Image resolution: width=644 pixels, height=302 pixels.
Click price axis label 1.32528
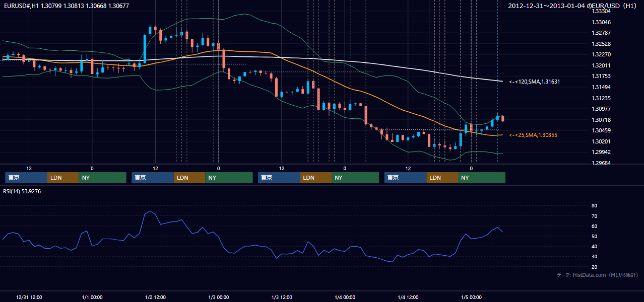601,44
